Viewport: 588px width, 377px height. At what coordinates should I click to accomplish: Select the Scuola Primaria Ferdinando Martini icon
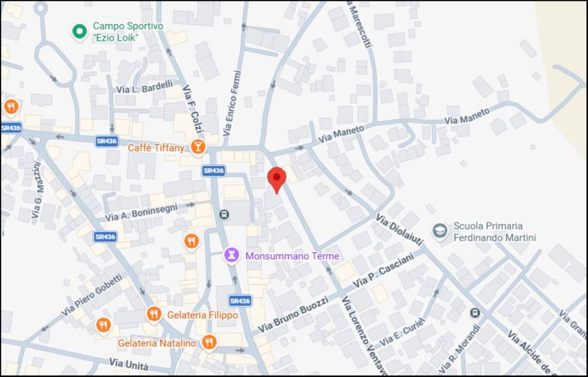439,231
